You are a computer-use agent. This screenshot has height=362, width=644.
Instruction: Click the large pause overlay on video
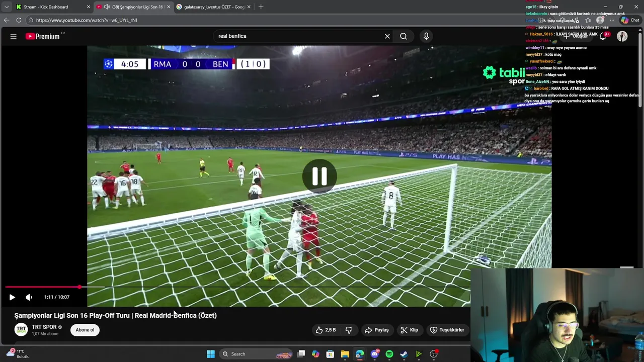coord(319,176)
